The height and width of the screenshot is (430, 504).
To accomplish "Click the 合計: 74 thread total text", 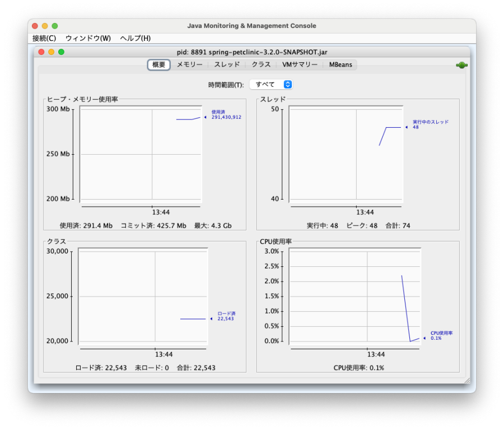I will 398,225.
